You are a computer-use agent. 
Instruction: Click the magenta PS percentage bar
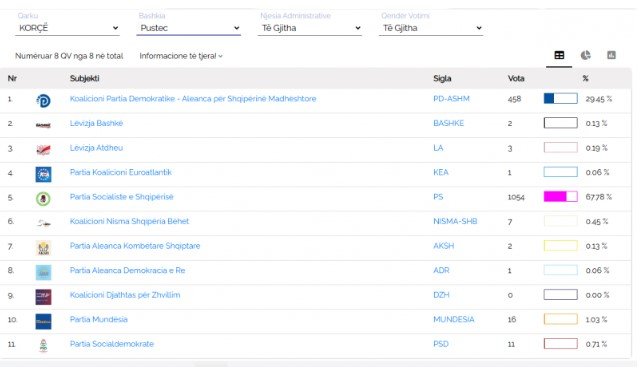[x=560, y=196]
